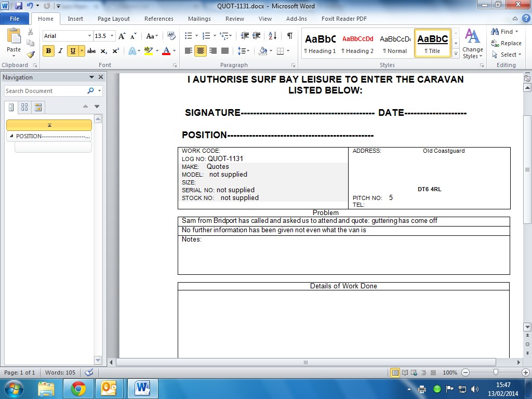Expand the Styles gallery More arrow
The width and height of the screenshot is (532, 399).
456,54
